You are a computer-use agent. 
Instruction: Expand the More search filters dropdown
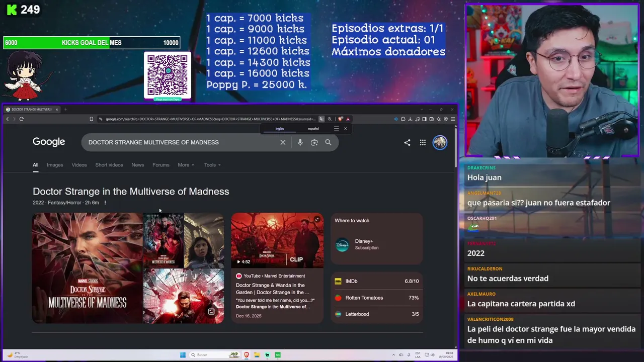(186, 165)
